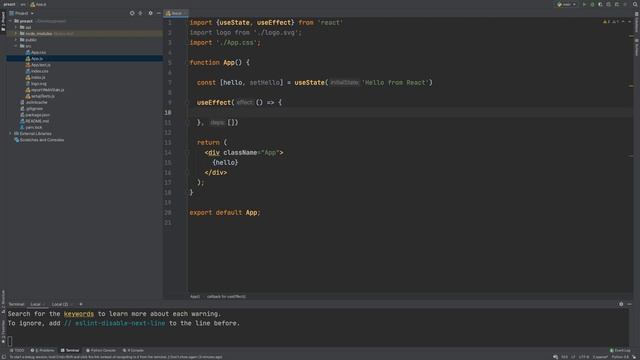This screenshot has height=360, width=640.
Task: Expand the out folder
Action: tap(16, 27)
